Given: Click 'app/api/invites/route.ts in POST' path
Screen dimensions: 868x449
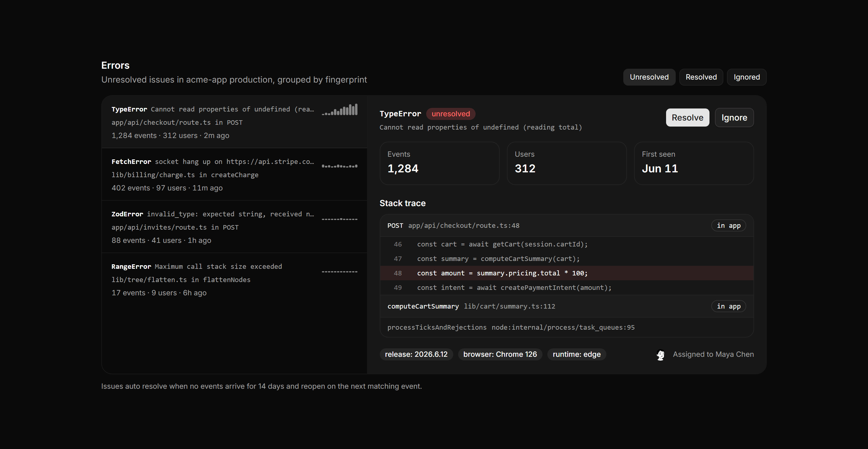Looking at the screenshot, I should tap(175, 228).
